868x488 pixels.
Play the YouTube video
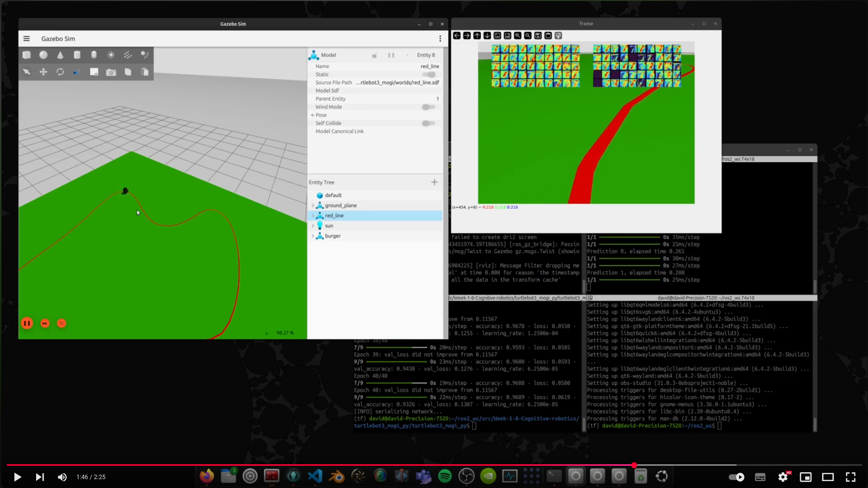click(x=17, y=477)
